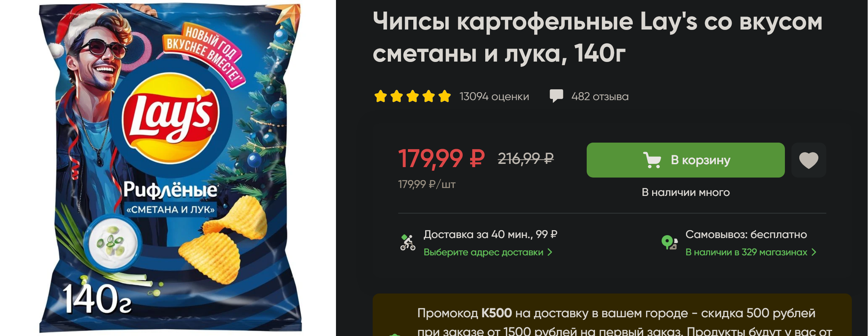Click the fifth rating star
This screenshot has height=336, width=868.
point(445,96)
